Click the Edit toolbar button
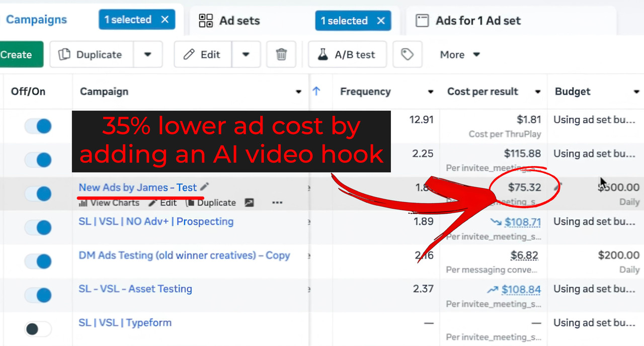This screenshot has height=346, width=644. point(202,54)
